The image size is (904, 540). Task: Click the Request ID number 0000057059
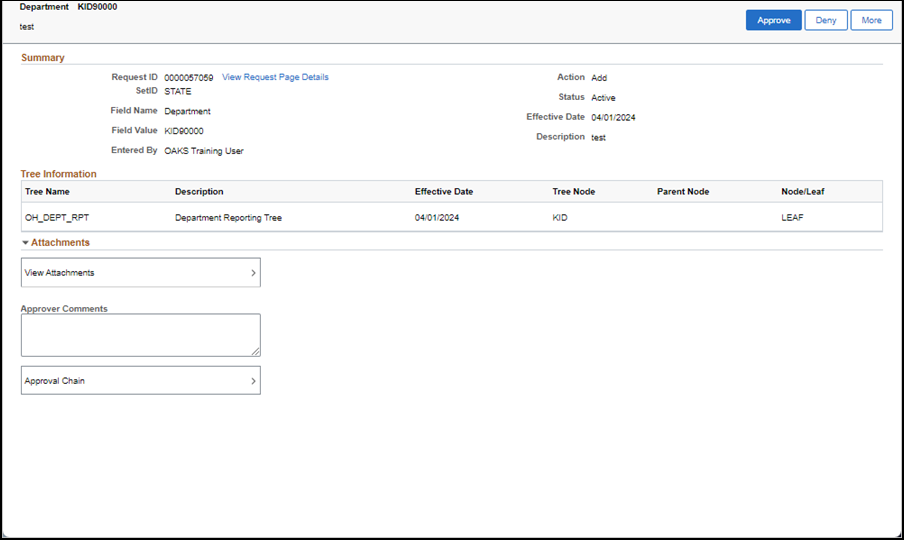(x=188, y=77)
